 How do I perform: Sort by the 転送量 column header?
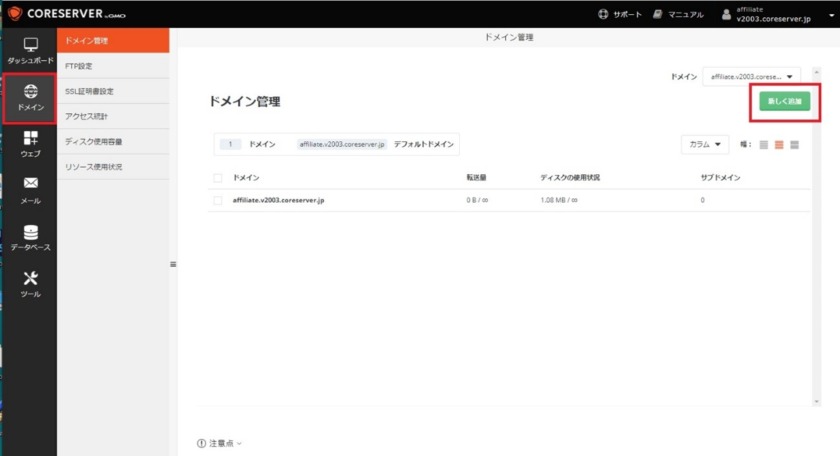[476, 178]
